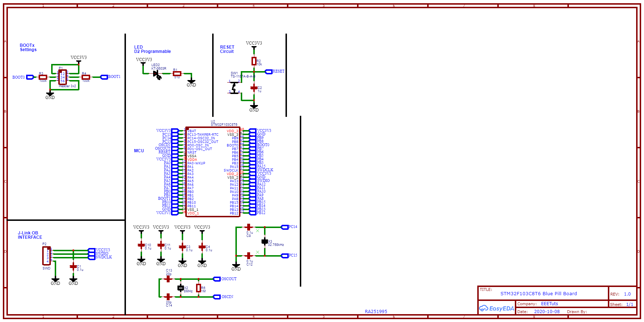Image resolution: width=644 pixels, height=322 pixels.
Task: Select capacitor C1 0.1u near SWD header
Action: [73, 267]
